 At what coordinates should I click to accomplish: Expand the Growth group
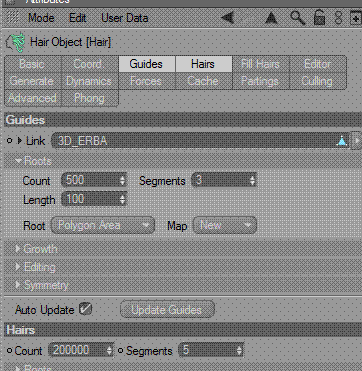click(x=19, y=249)
